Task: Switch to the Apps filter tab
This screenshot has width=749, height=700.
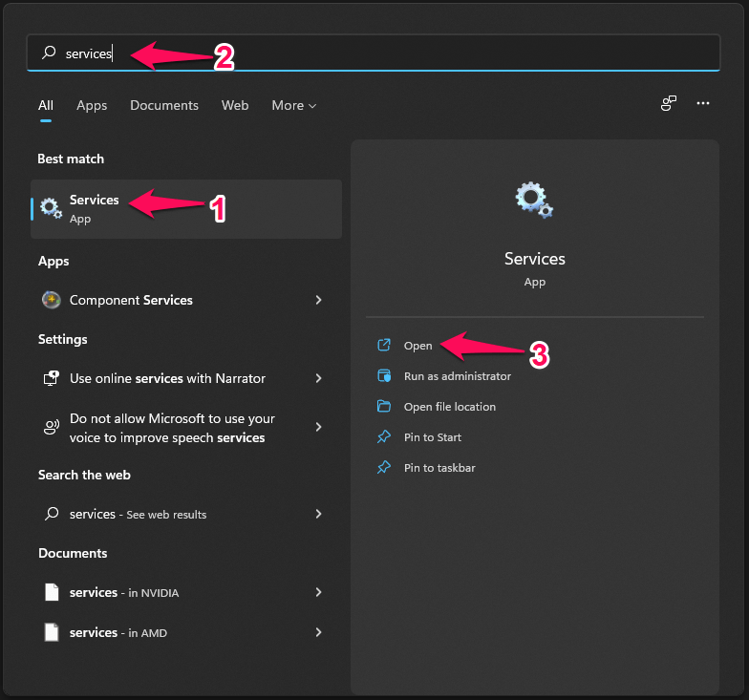Action: tap(92, 105)
